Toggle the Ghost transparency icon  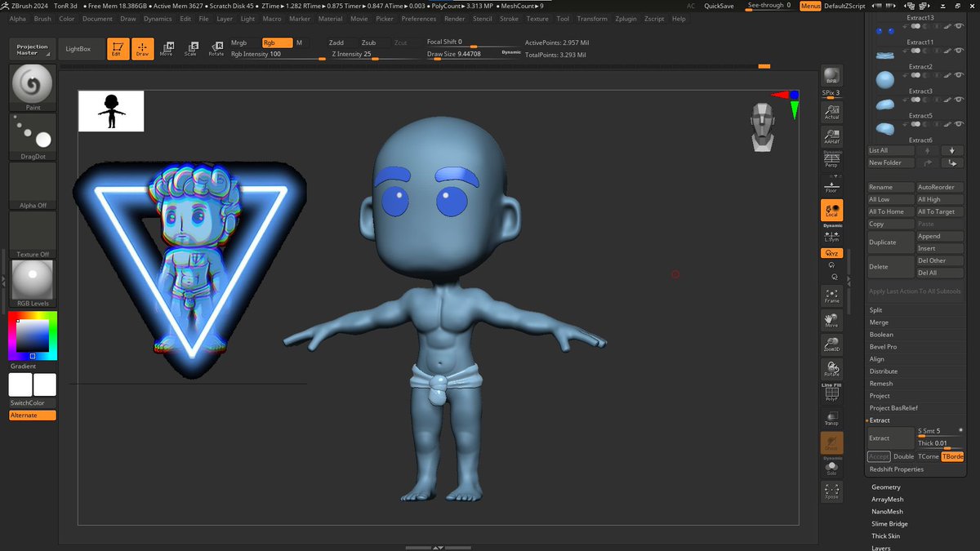831,443
